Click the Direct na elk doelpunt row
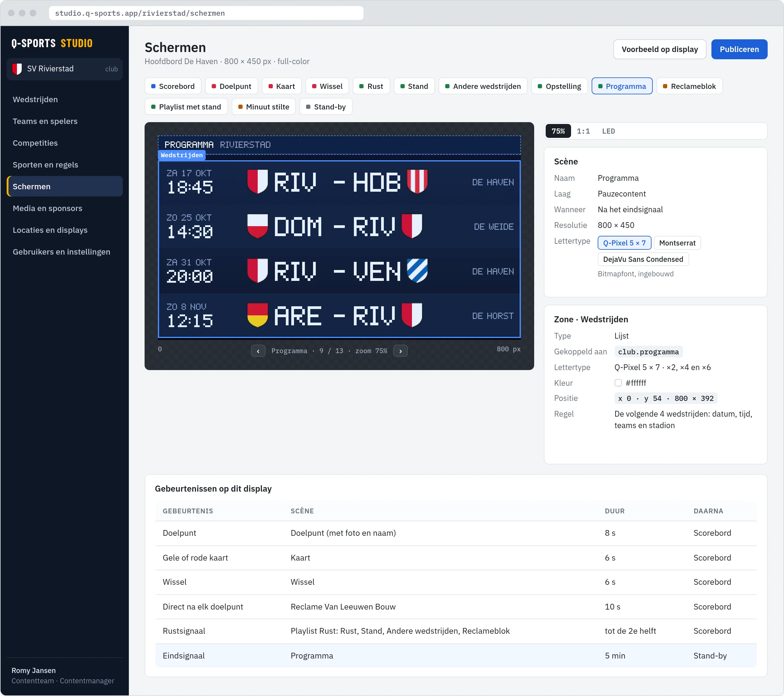The image size is (784, 696). tap(456, 607)
